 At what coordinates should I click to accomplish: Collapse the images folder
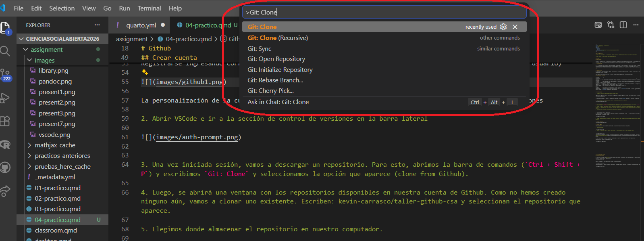(29, 60)
